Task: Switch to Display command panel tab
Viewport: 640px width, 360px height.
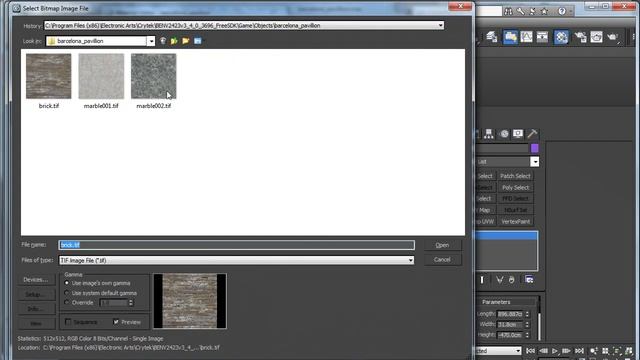Action: click(518, 134)
